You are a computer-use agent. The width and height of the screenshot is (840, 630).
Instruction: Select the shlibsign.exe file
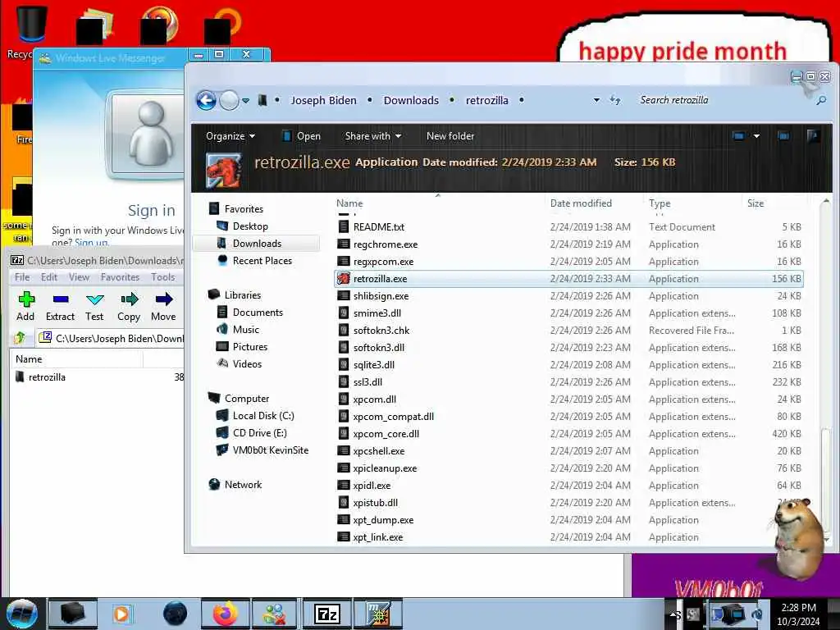point(381,295)
